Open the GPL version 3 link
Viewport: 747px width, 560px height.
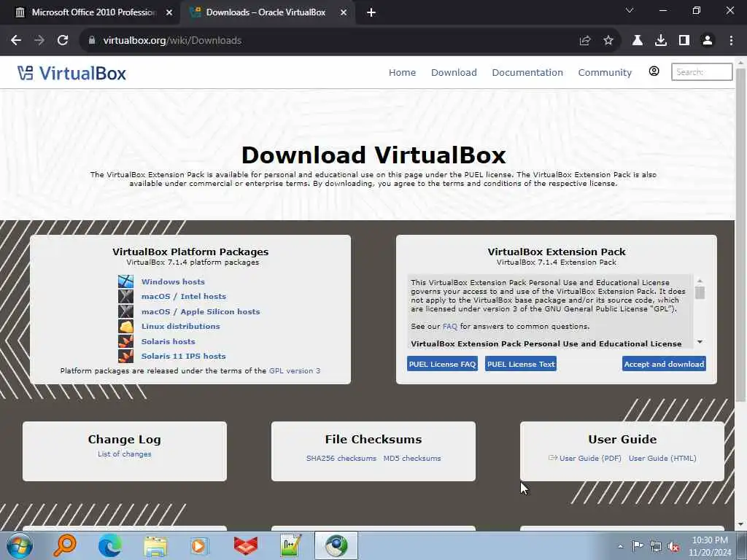click(x=295, y=370)
